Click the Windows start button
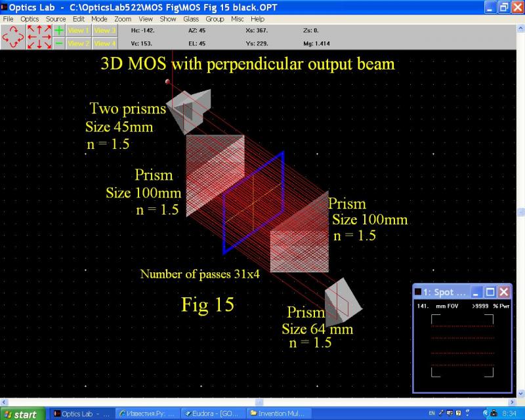Screen dimensions: 525x420 click(22, 414)
